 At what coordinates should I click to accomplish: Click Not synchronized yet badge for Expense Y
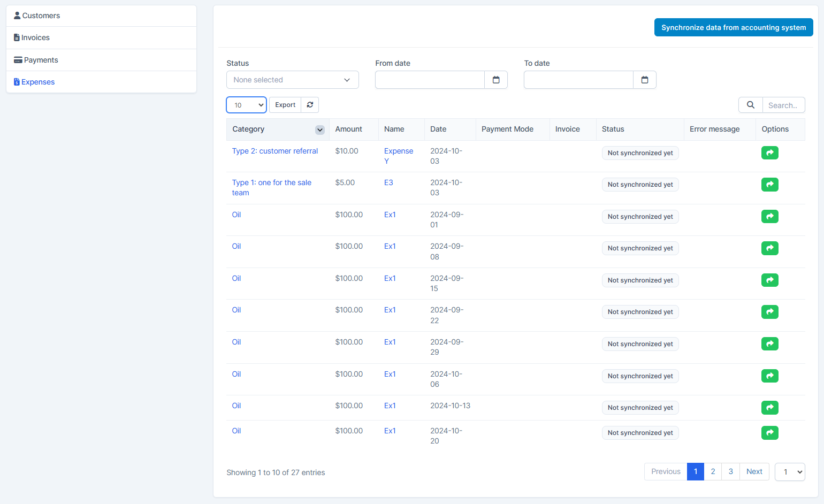click(640, 153)
